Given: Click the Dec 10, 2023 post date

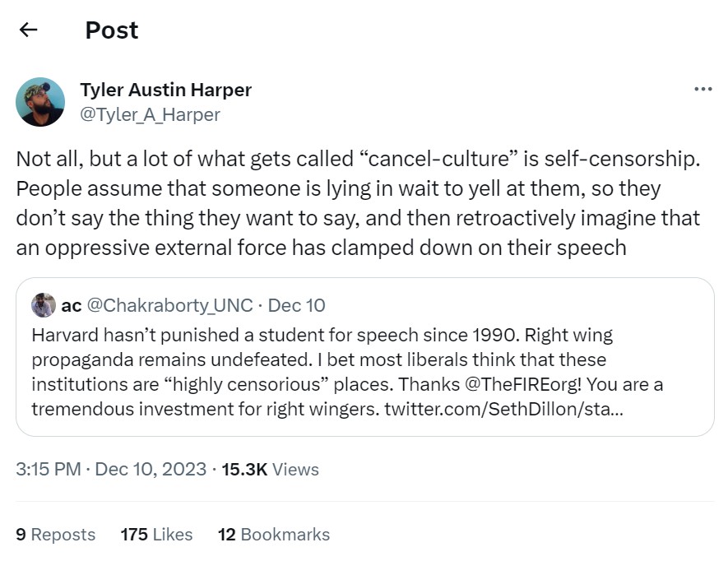Looking at the screenshot, I should click(151, 469).
